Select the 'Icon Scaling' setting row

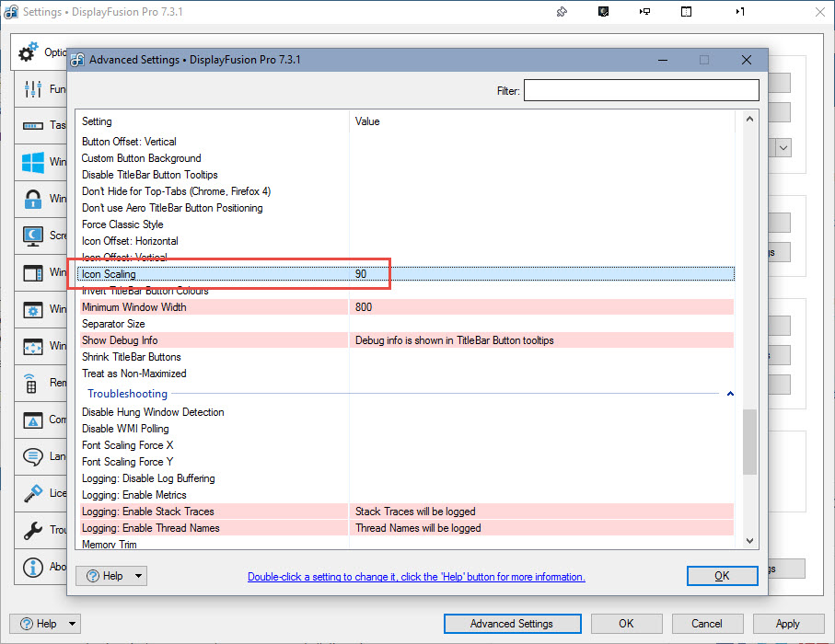click(x=406, y=274)
